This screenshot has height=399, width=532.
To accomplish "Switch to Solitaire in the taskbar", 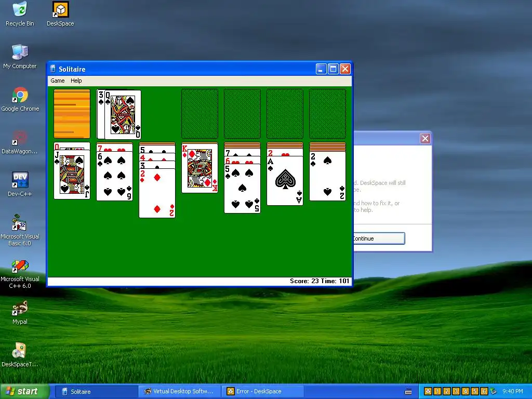I will 96,391.
